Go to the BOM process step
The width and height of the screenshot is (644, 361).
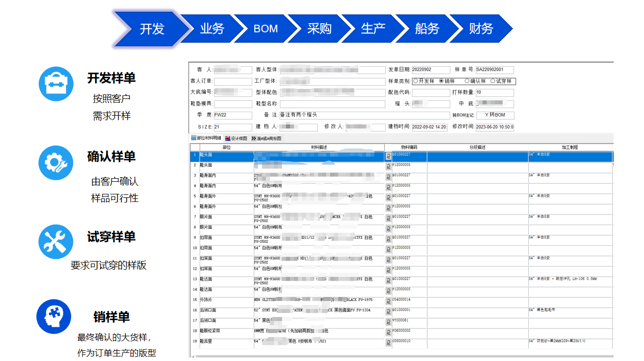point(265,29)
